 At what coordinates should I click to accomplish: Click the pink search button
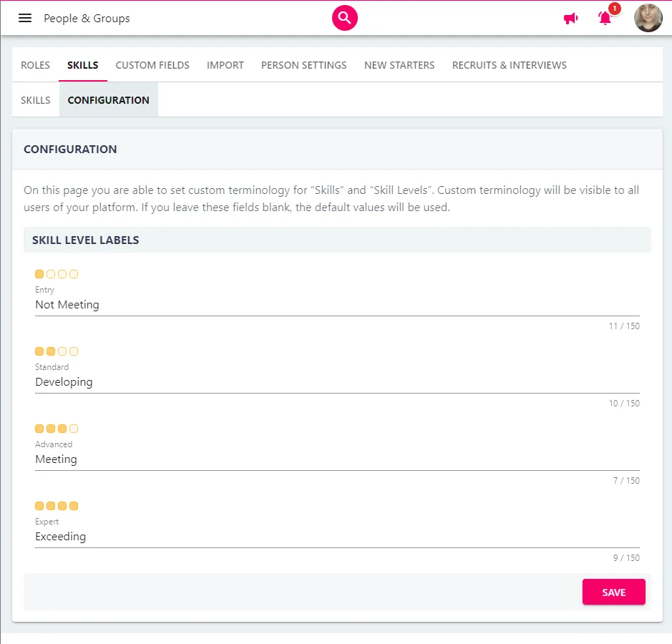click(344, 18)
